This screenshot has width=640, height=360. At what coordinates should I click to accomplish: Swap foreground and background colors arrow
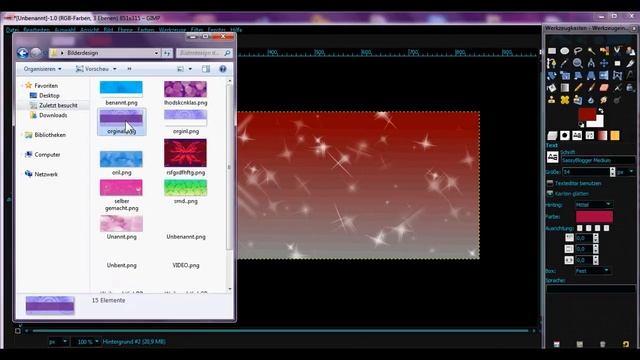click(x=601, y=111)
